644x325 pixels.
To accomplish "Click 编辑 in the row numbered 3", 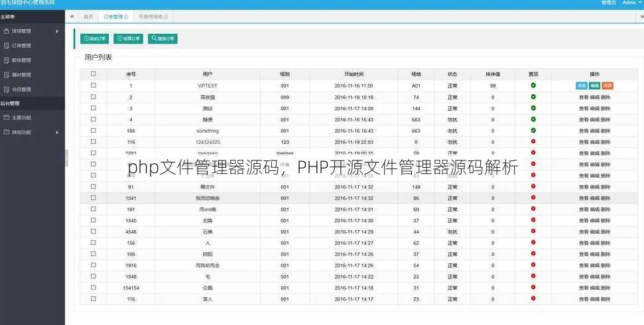I will (x=594, y=109).
